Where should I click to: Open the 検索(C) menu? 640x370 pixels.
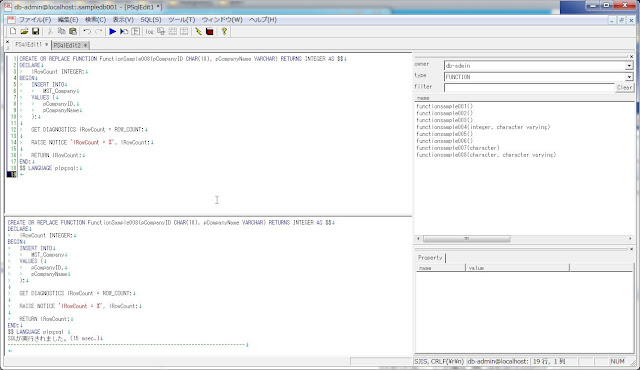pos(96,20)
